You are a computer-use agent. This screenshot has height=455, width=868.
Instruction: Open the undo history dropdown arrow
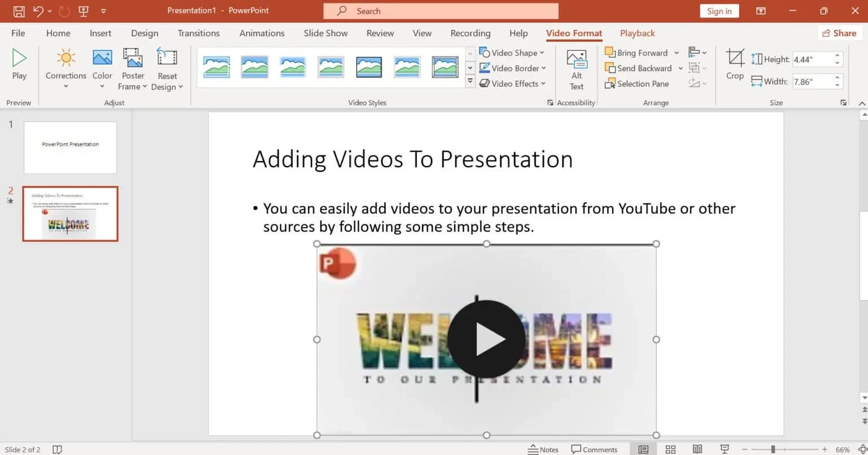50,11
